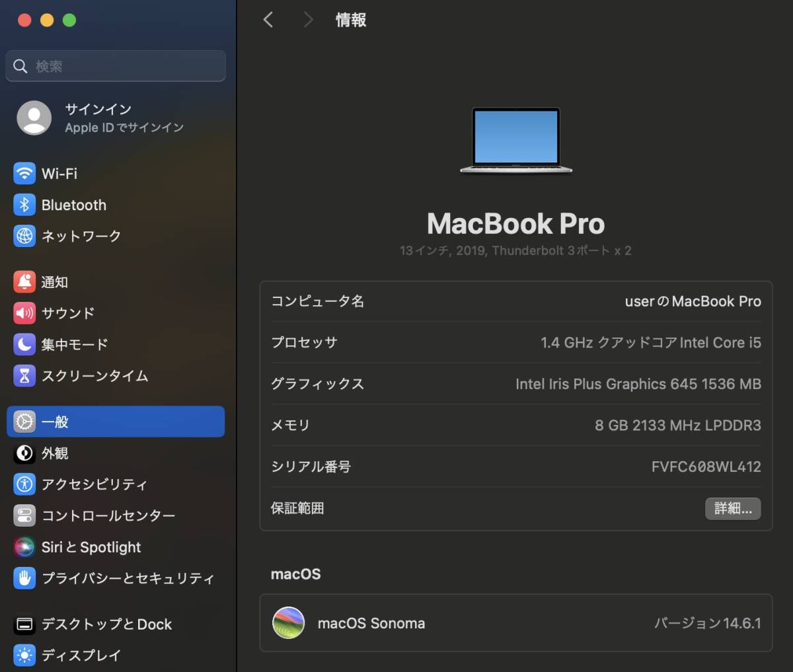
Task: Click in the 検索 search field
Action: click(116, 66)
